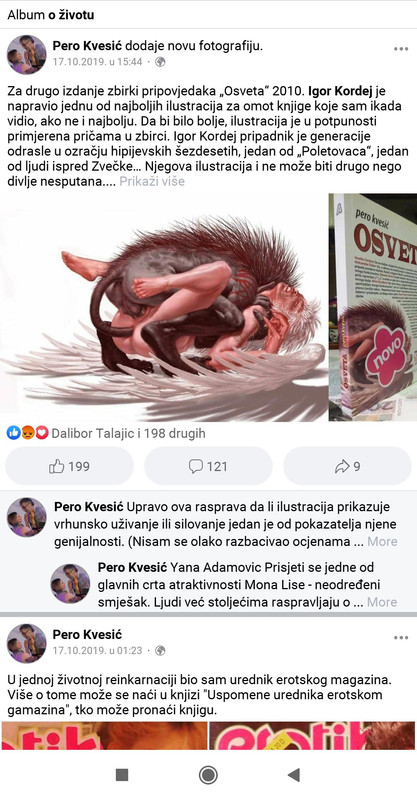This screenshot has height=800, width=417.
Task: Expand first comment with More link
Action: pos(382,541)
